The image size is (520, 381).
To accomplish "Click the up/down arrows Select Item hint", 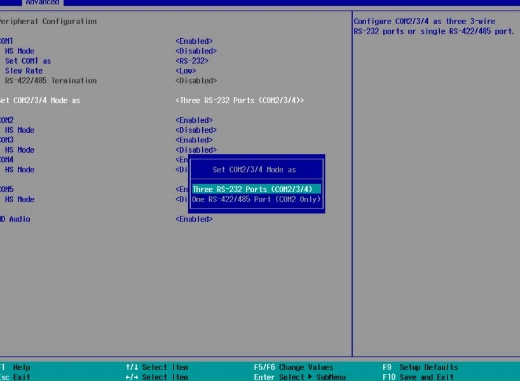I will [157, 367].
